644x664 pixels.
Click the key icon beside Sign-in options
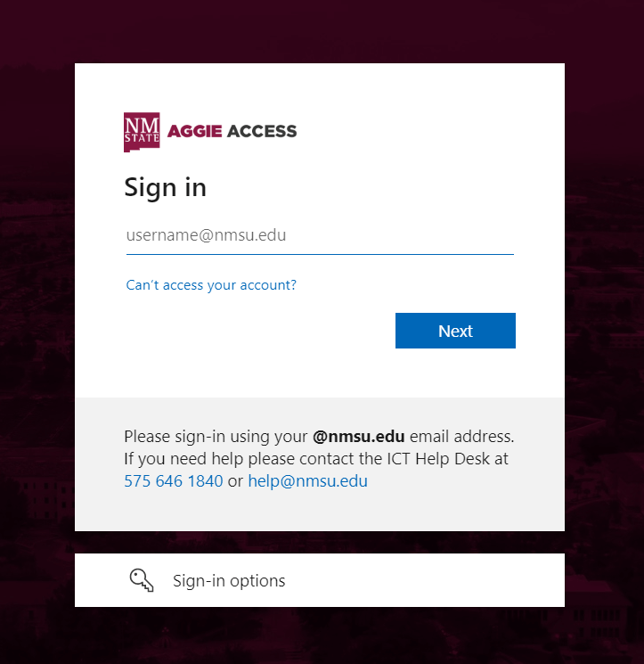142,580
